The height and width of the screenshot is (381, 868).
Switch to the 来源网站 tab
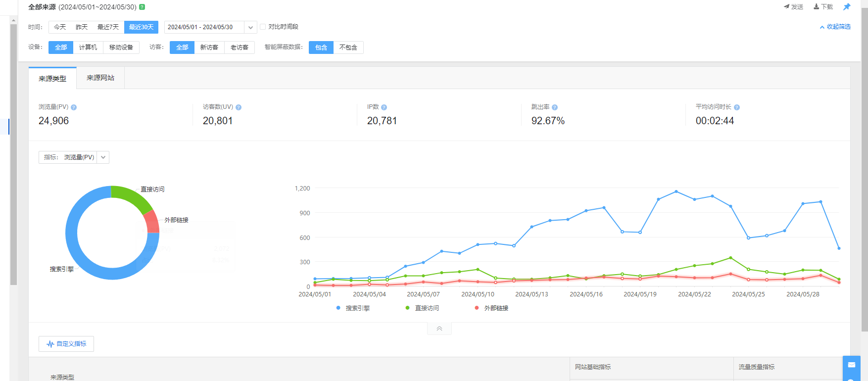click(100, 78)
